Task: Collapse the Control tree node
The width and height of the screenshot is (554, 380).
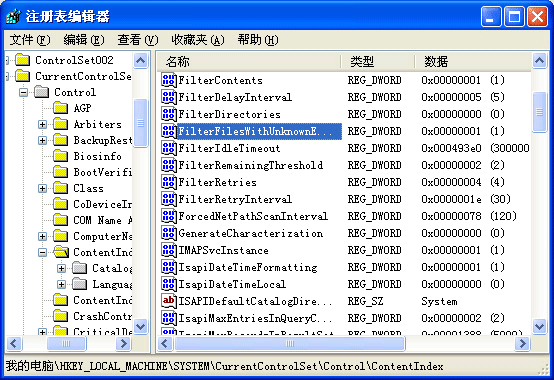Action: [x=24, y=93]
